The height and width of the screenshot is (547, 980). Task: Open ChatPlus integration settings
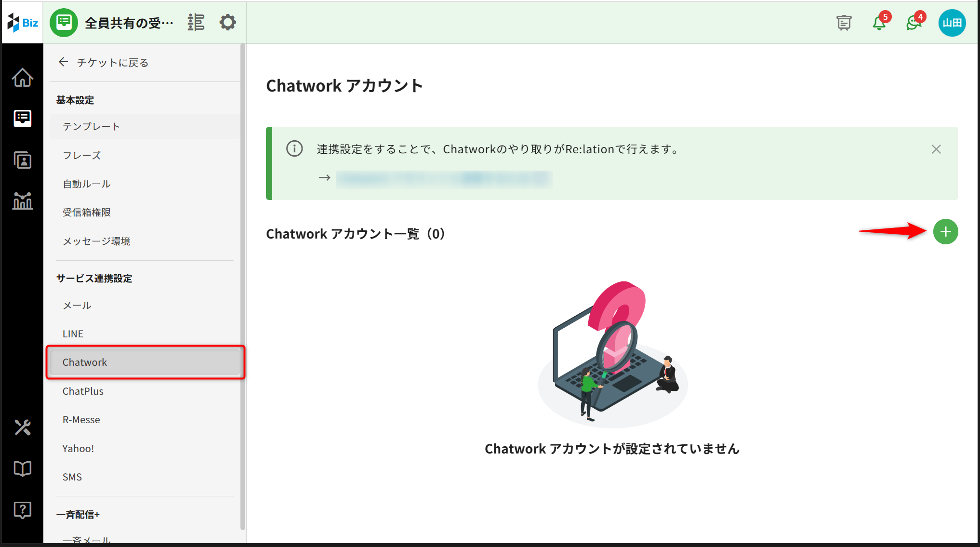(x=145, y=391)
